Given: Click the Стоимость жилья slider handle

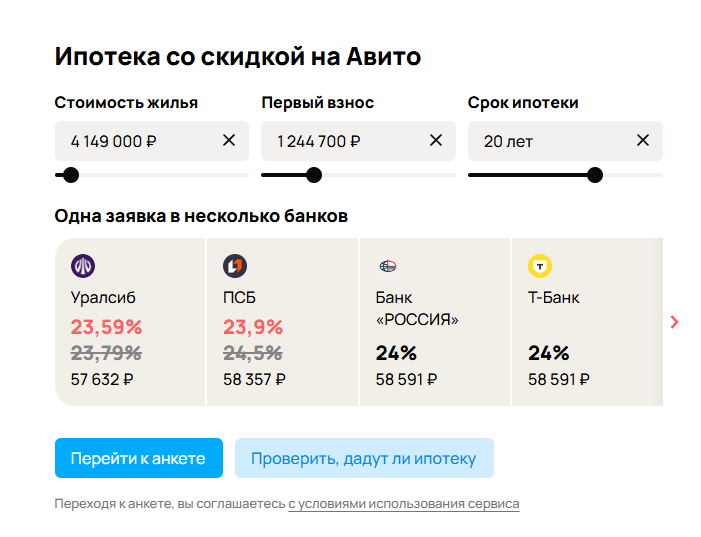Looking at the screenshot, I should pos(70,175).
